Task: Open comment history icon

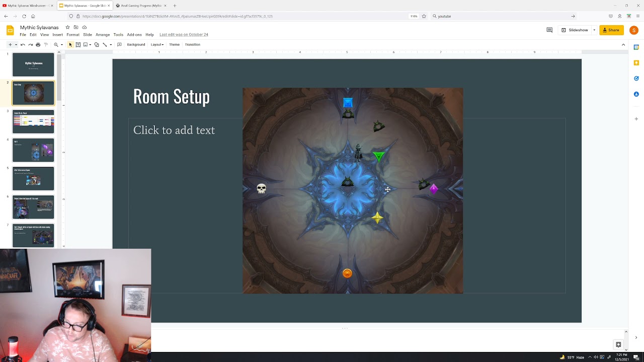Action: point(549,30)
